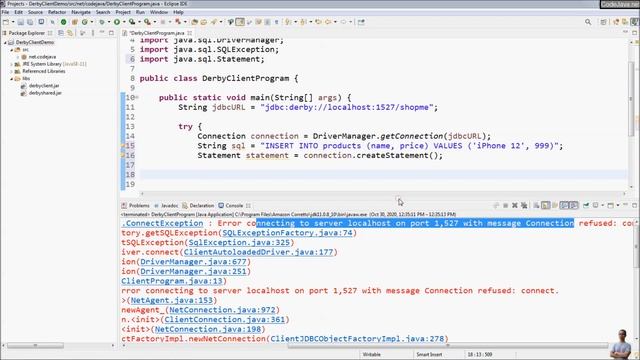This screenshot has width=640, height=360.
Task: Toggle Show Console on standard error change
Action: coord(573,205)
